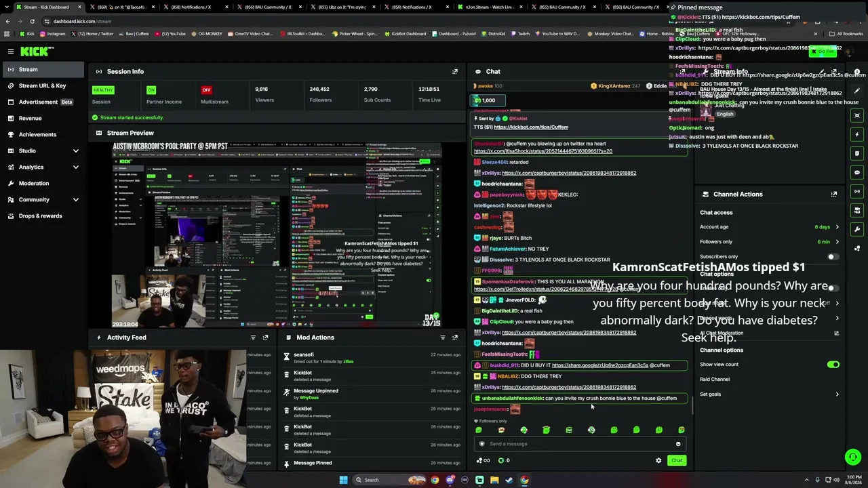Open the hamburger sidebar menu
The width and height of the screenshot is (868, 488).
click(x=11, y=51)
